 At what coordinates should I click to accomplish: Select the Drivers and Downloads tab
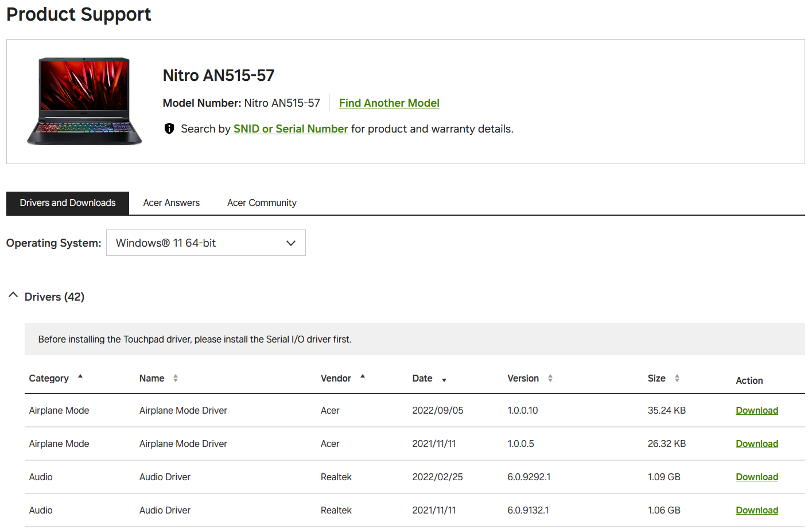(x=68, y=203)
